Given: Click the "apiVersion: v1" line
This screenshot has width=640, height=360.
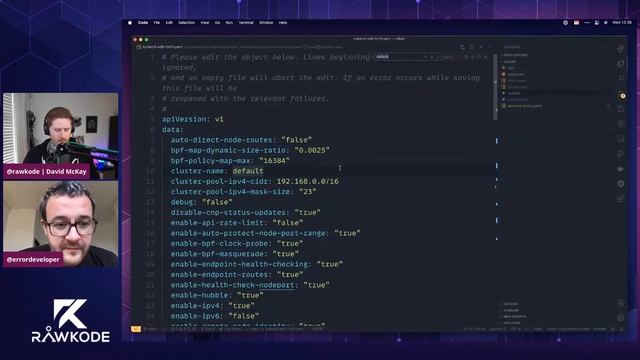Looking at the screenshot, I should [193, 119].
